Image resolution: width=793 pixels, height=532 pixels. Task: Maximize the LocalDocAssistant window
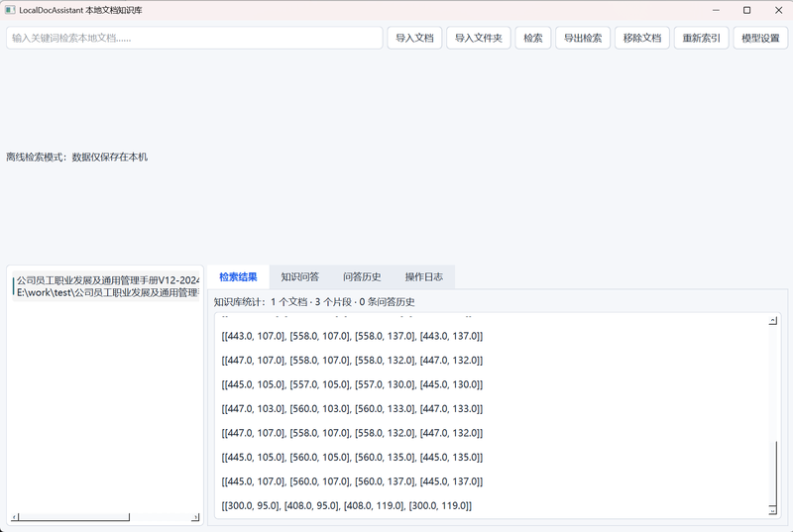(x=747, y=10)
